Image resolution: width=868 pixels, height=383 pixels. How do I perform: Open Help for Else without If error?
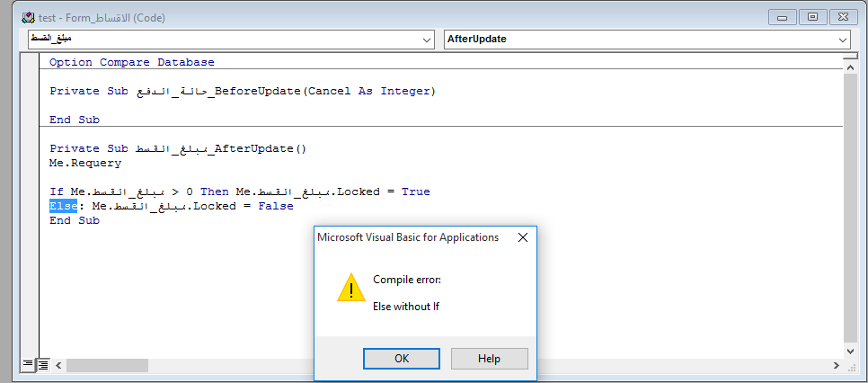click(490, 359)
